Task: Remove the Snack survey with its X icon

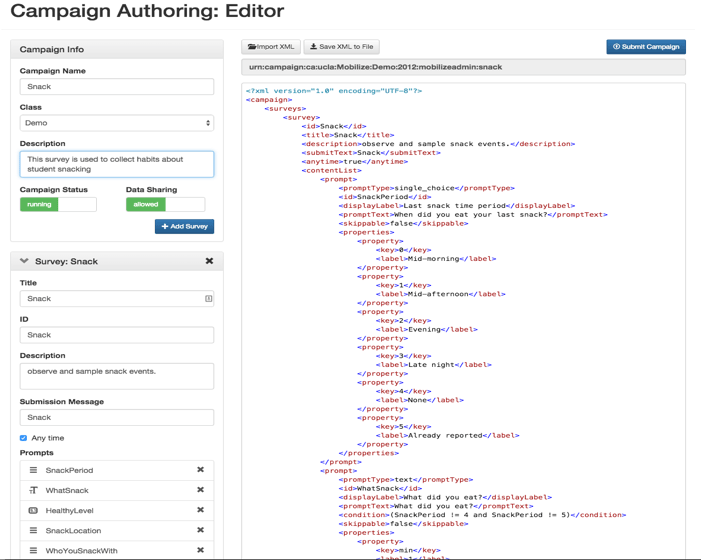Action: tap(209, 261)
